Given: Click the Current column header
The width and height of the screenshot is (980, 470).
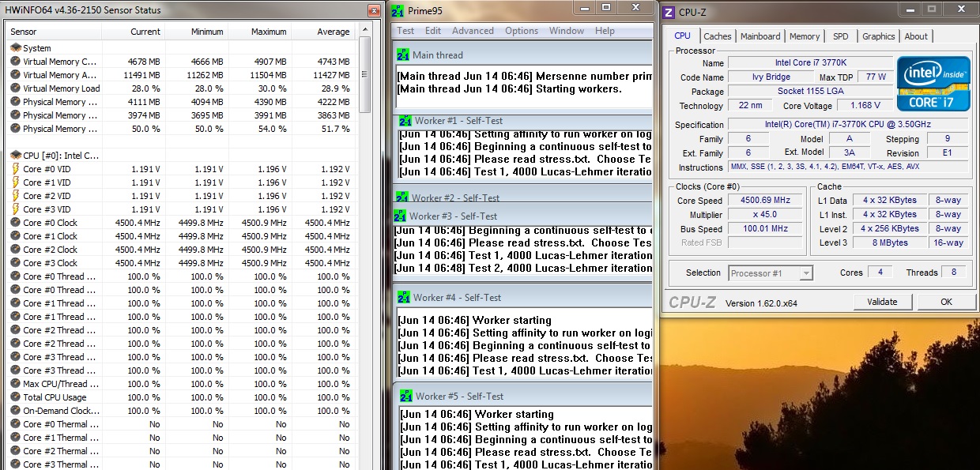Looking at the screenshot, I should [134, 32].
